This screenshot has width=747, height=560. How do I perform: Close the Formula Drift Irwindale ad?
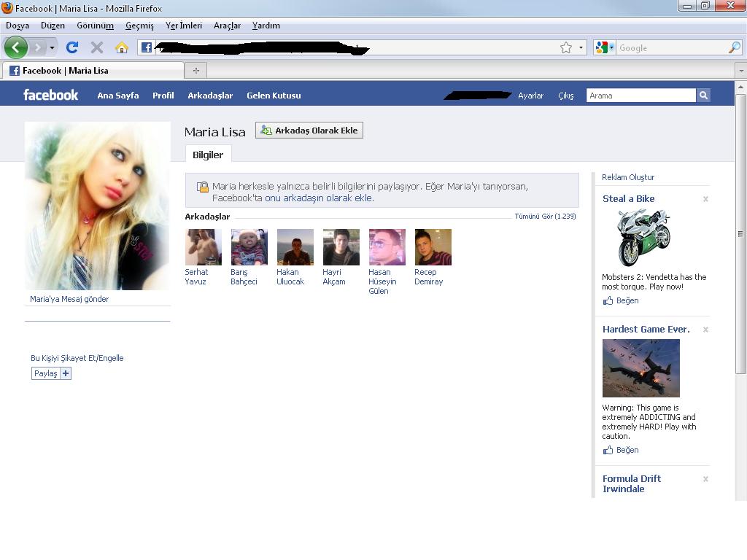coord(705,479)
